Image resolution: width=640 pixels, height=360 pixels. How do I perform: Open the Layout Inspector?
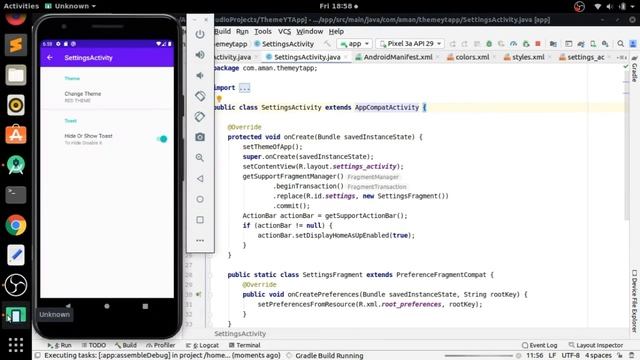(x=596, y=345)
